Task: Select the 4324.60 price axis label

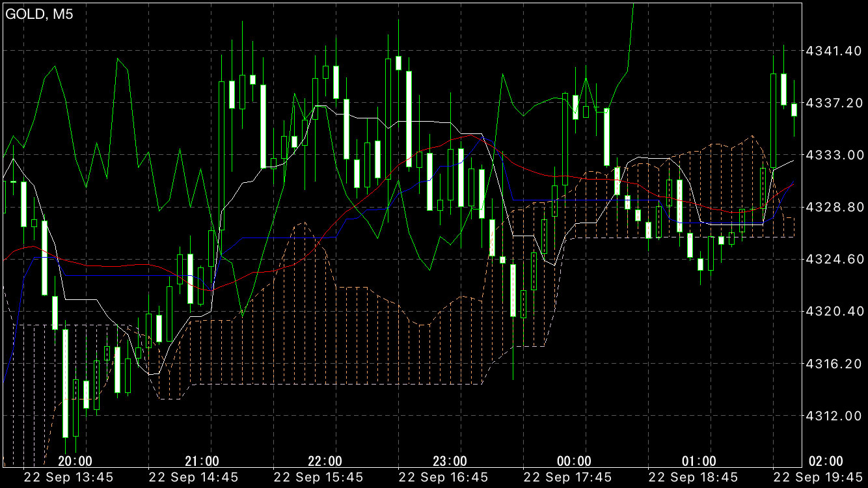Action: tap(834, 259)
